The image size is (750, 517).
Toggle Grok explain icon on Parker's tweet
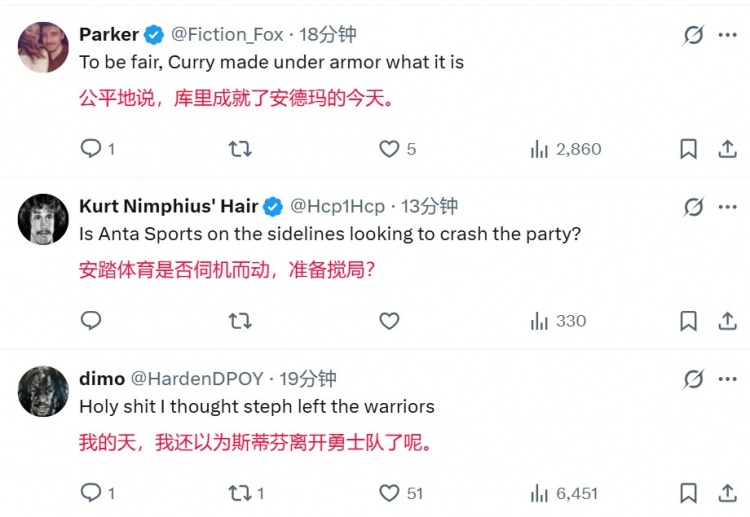coord(693,35)
